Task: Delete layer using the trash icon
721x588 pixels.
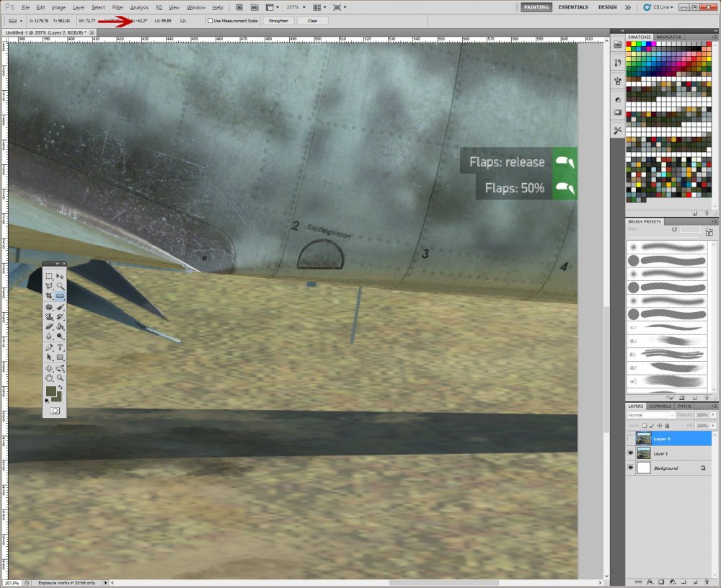Action: [x=707, y=581]
